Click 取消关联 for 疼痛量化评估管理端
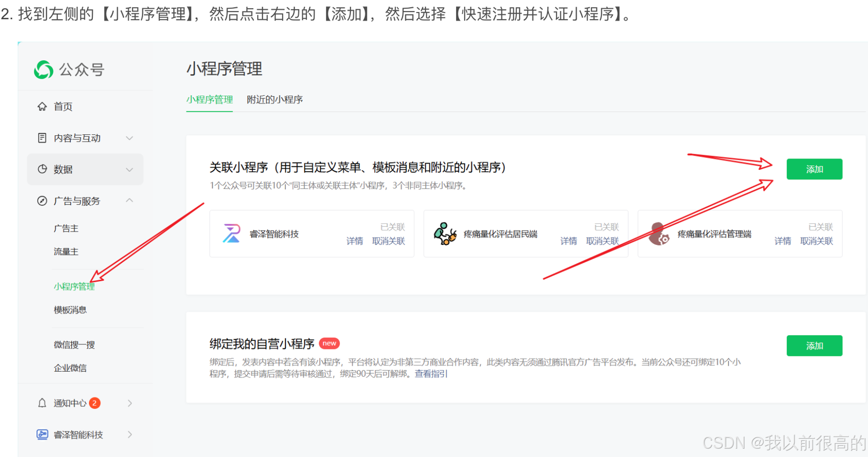Image resolution: width=868 pixels, height=457 pixels. [x=816, y=241]
